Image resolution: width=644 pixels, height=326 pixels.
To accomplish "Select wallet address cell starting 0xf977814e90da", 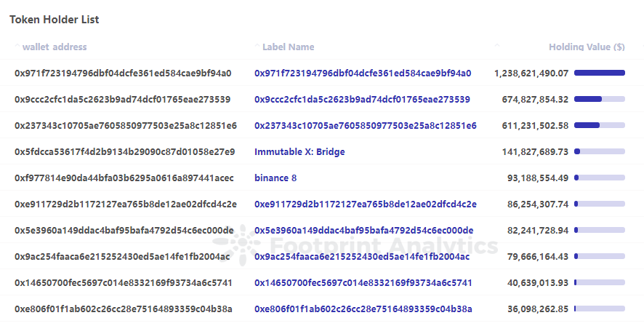I will pos(124,178).
